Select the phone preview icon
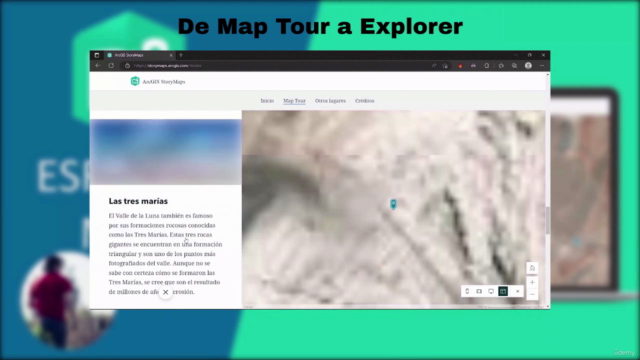The image size is (640, 360). 467,291
